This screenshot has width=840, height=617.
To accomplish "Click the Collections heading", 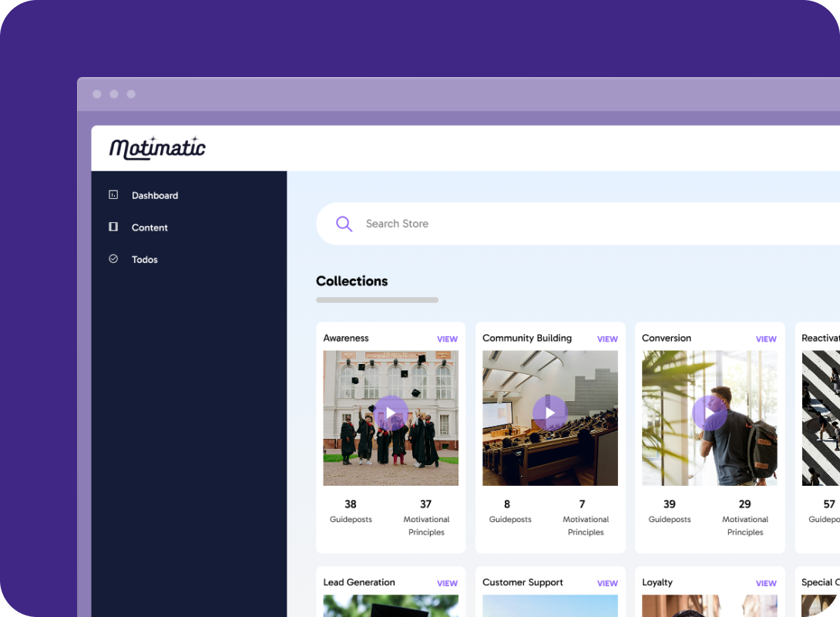I will coord(352,281).
